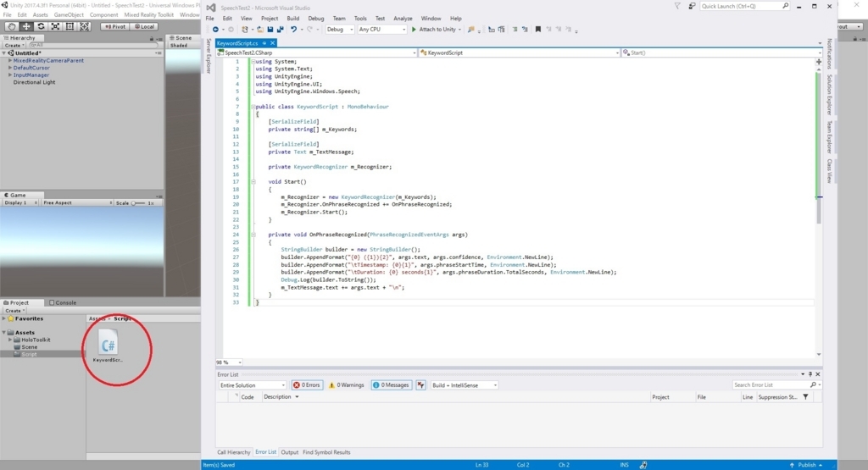Click the Open File icon in Visual Studio
Viewport: 868px width, 470px height.
coord(259,30)
